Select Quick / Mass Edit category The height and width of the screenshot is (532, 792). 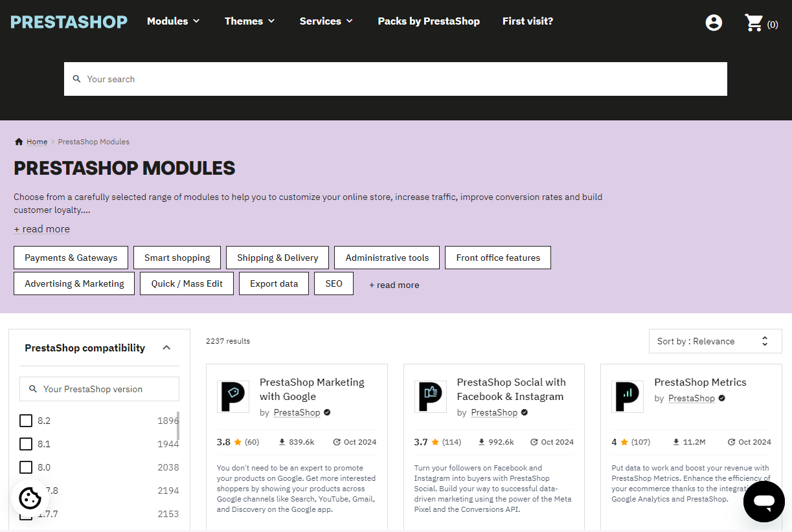(187, 283)
